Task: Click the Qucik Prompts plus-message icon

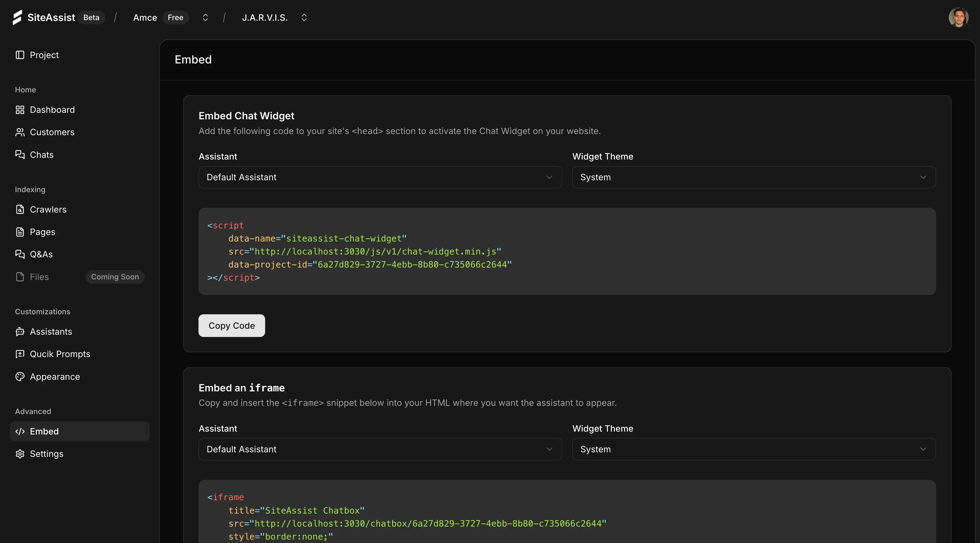Action: coord(20,354)
